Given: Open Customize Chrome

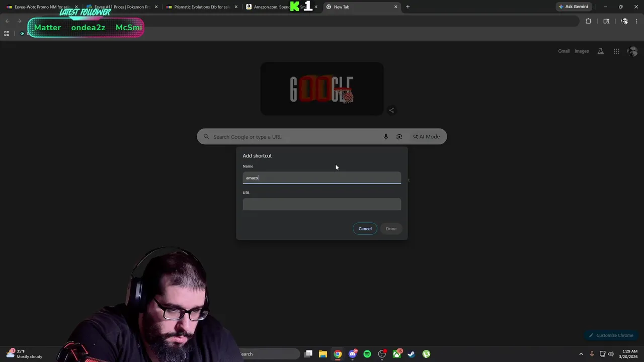Looking at the screenshot, I should 611,335.
